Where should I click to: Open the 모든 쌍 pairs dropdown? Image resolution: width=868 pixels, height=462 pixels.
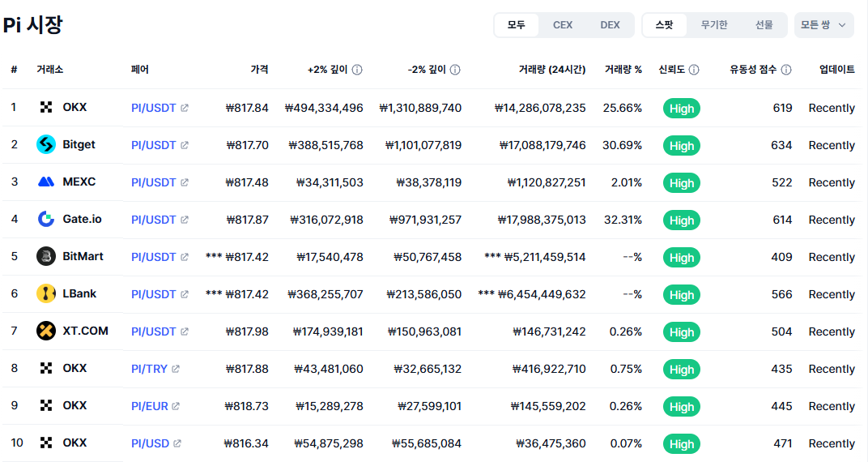coord(823,25)
